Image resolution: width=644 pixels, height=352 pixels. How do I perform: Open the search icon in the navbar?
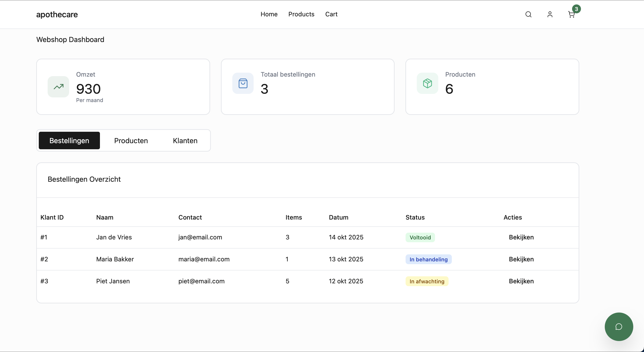pyautogui.click(x=528, y=14)
